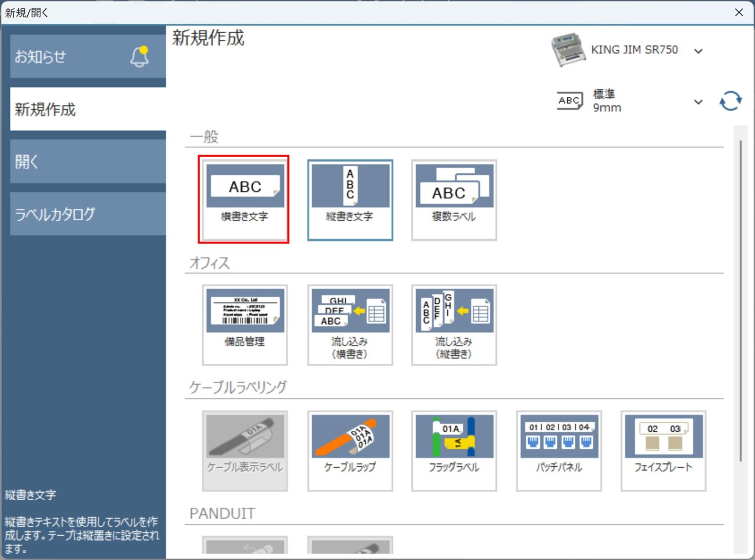The height and width of the screenshot is (560, 755).
Task: Select the 横書き文字 horizontal text template
Action: point(245,200)
